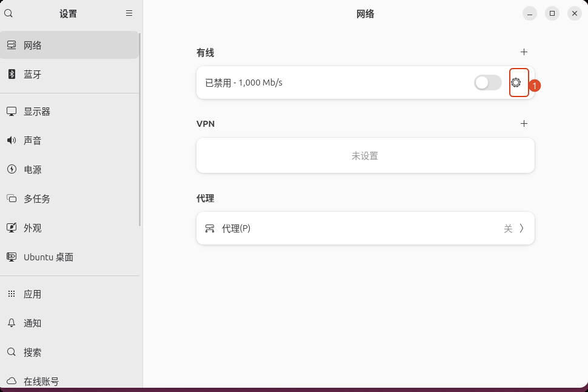
Task: Click the 显示器 monitor icon
Action: pos(12,112)
